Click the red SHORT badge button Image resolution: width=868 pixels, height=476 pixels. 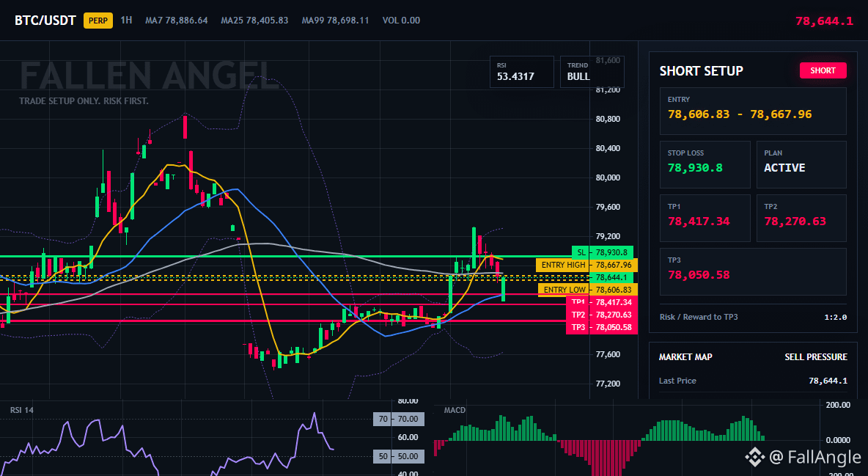(823, 70)
